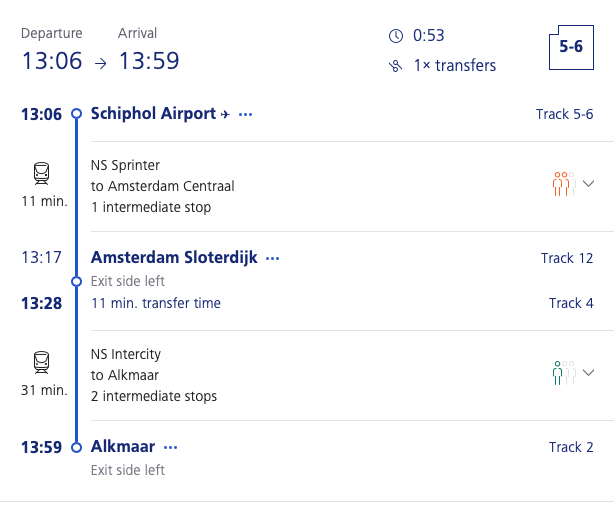Viewport: 614px width, 508px height.
Task: Open the Alkmaar station link
Action: coord(123,447)
